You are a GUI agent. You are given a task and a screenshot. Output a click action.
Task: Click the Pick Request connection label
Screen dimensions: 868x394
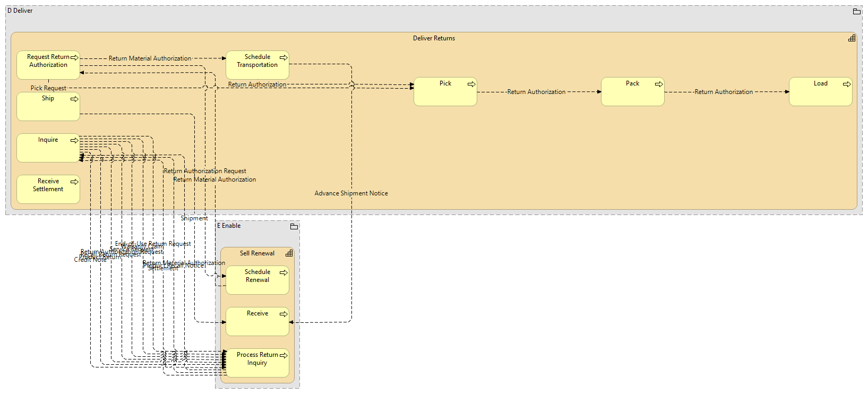point(48,88)
